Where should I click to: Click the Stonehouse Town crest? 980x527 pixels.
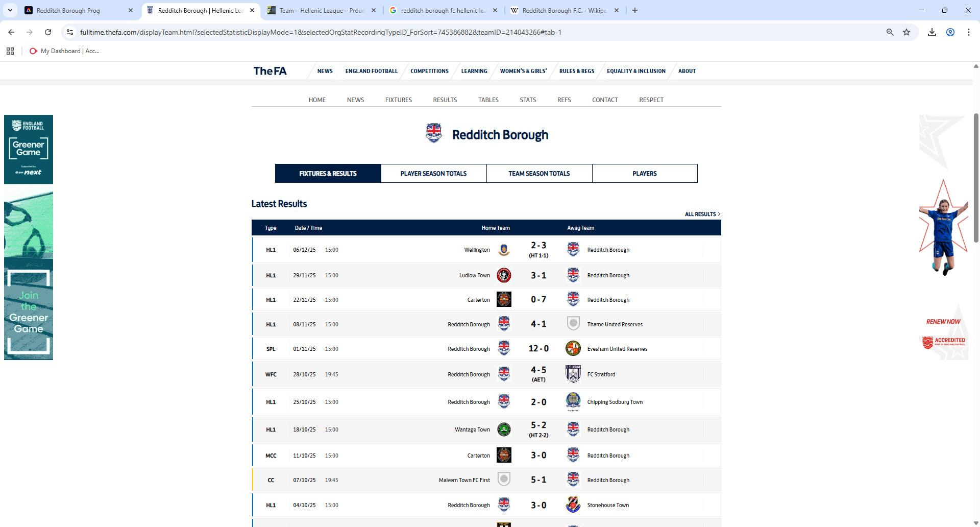[x=573, y=505]
